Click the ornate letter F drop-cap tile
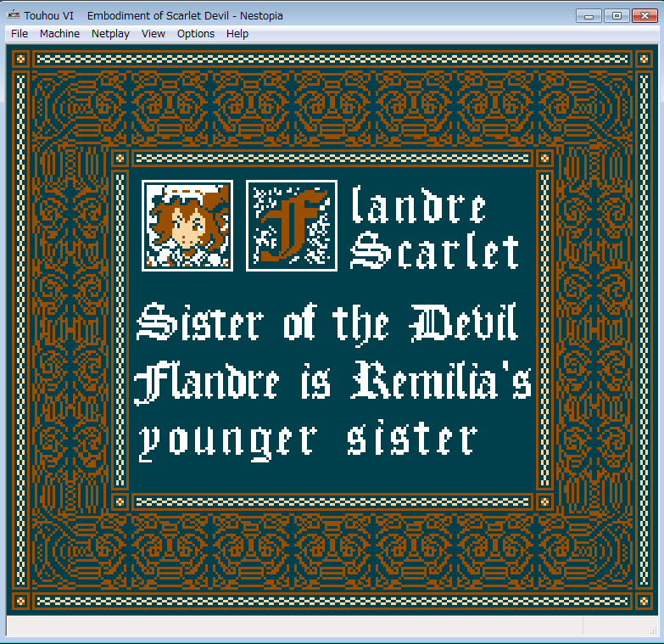 292,226
